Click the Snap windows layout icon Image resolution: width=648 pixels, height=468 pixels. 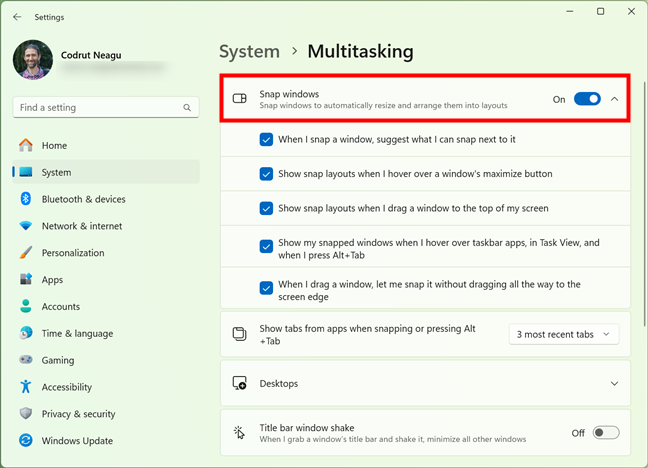click(x=240, y=98)
